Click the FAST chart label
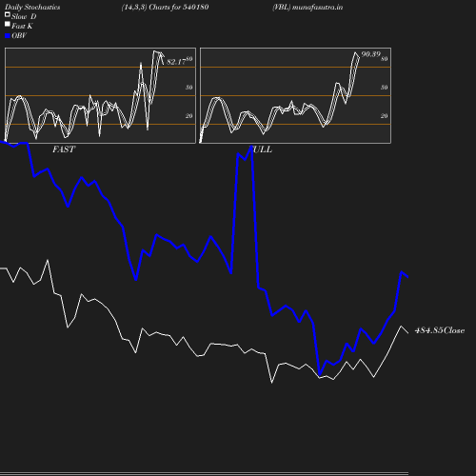 tap(64, 149)
